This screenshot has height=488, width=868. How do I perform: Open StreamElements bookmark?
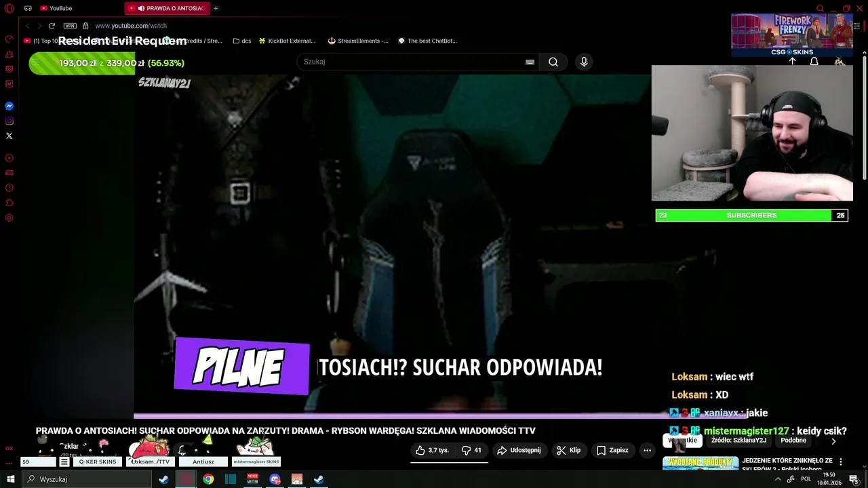358,41
